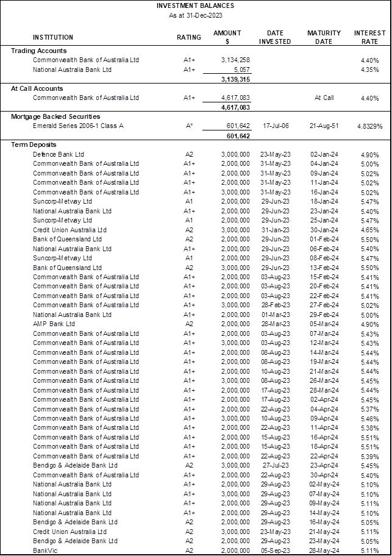
Task: Click the invested date 05-Sep-23
Action: 276,551
